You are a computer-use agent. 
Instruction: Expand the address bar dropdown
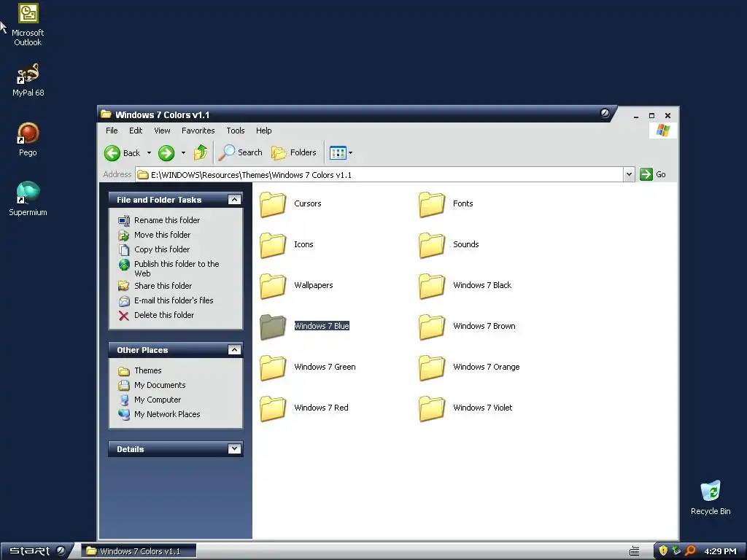[629, 174]
